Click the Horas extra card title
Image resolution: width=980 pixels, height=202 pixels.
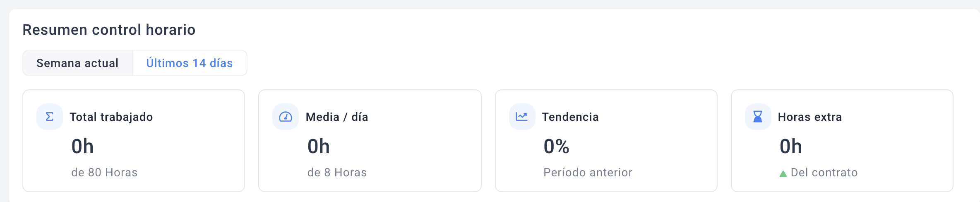coord(810,117)
